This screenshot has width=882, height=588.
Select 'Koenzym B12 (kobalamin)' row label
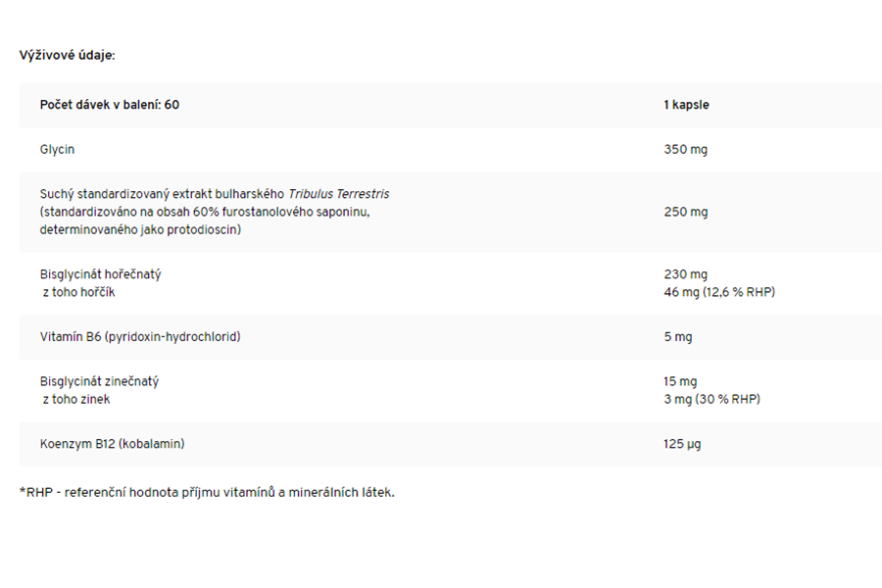pos(112,444)
